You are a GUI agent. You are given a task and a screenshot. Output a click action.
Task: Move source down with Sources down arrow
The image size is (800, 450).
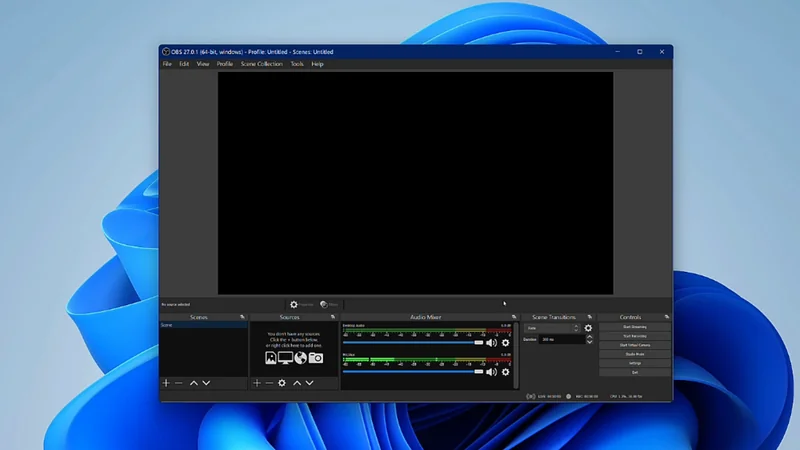pyautogui.click(x=310, y=383)
